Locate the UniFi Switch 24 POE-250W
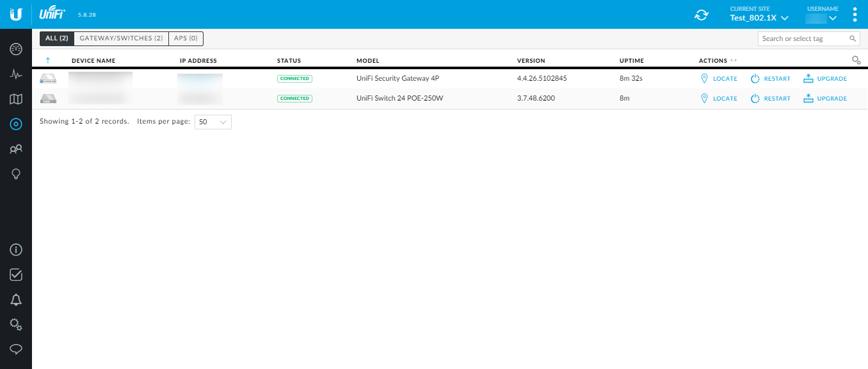868x369 pixels. coord(719,99)
